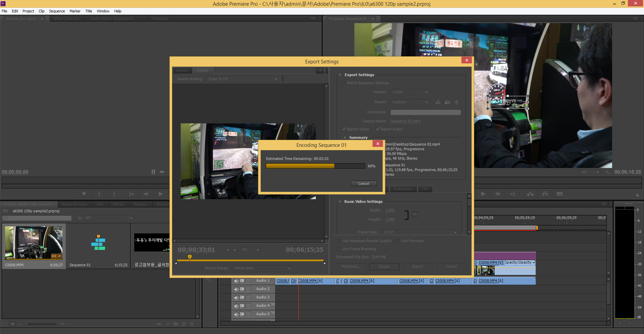Click the Go to In button in Source monitor
This screenshot has width=644, height=334.
click(x=131, y=194)
